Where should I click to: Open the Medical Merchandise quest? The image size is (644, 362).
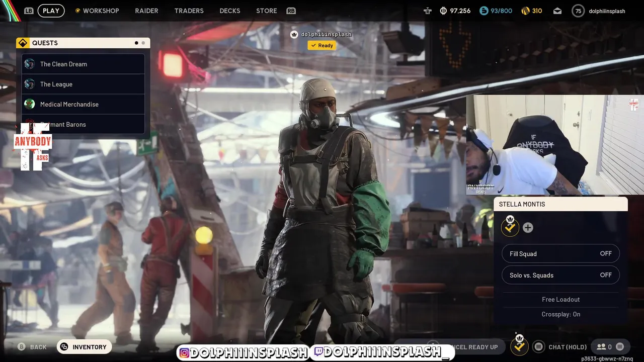pos(83,104)
